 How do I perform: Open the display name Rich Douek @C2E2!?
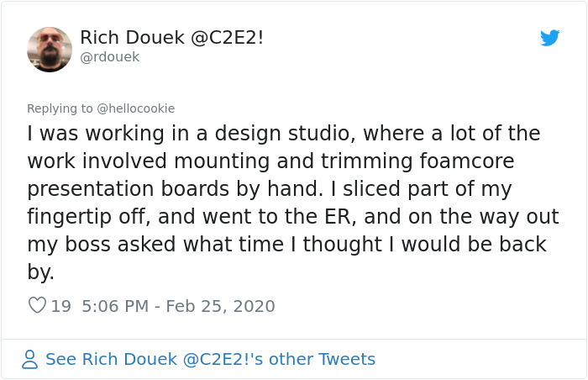[171, 38]
